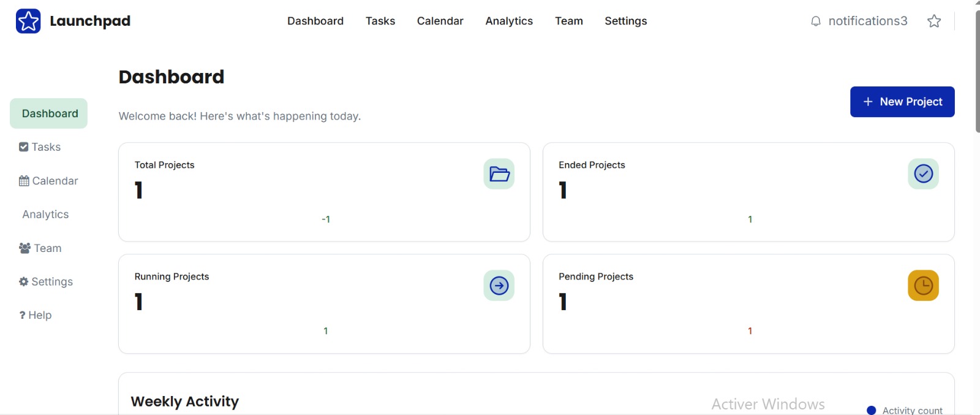Select Tasks in the top navigation
The height and width of the screenshot is (415, 980).
[380, 21]
